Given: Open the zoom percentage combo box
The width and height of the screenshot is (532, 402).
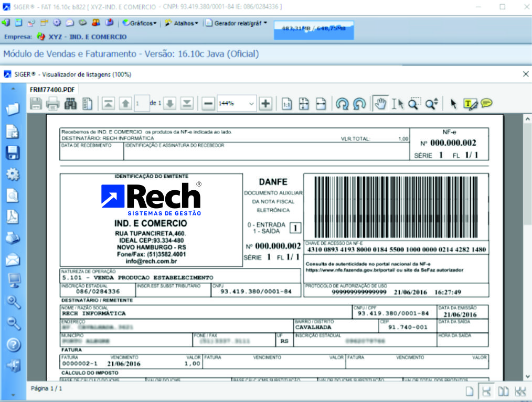Looking at the screenshot, I should (x=235, y=103).
